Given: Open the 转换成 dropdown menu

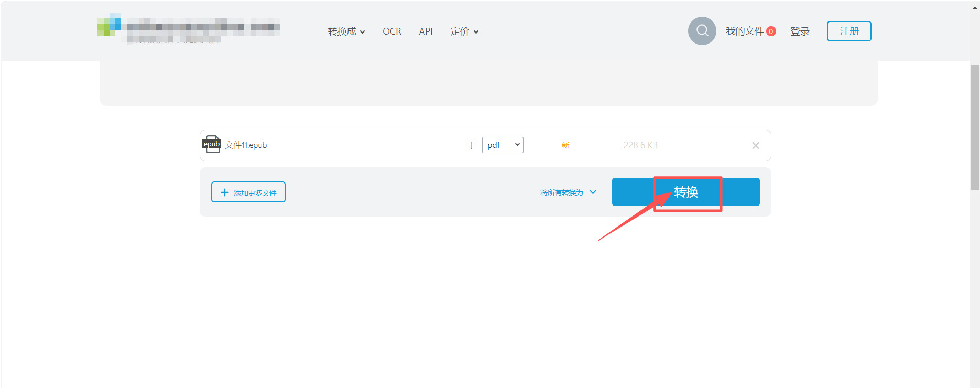Looking at the screenshot, I should (x=346, y=31).
